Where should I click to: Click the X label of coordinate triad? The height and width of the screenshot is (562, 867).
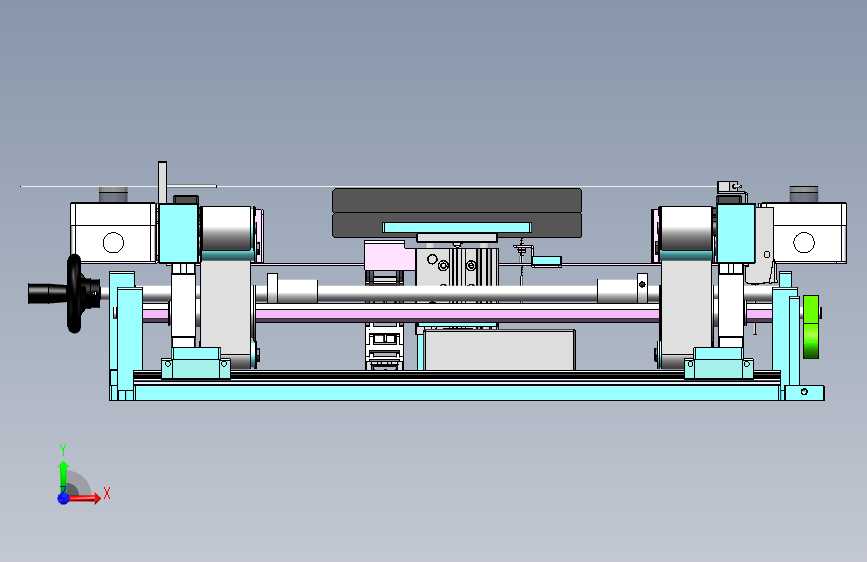(x=107, y=493)
